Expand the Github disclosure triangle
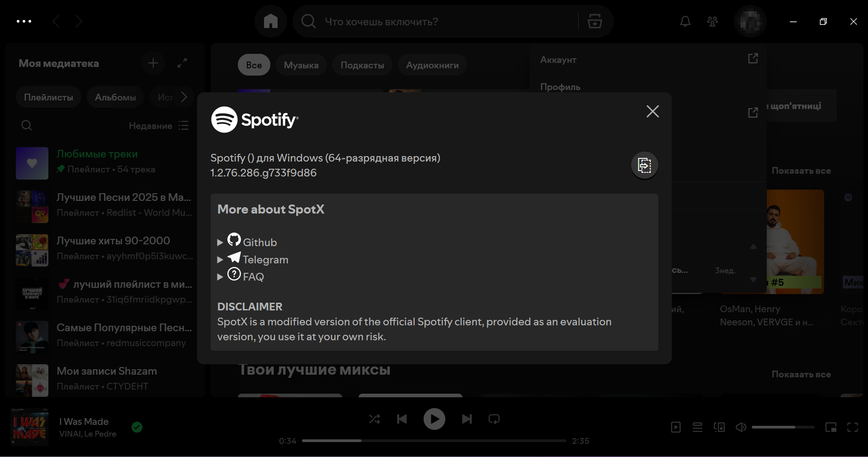This screenshot has height=457, width=868. [x=220, y=243]
